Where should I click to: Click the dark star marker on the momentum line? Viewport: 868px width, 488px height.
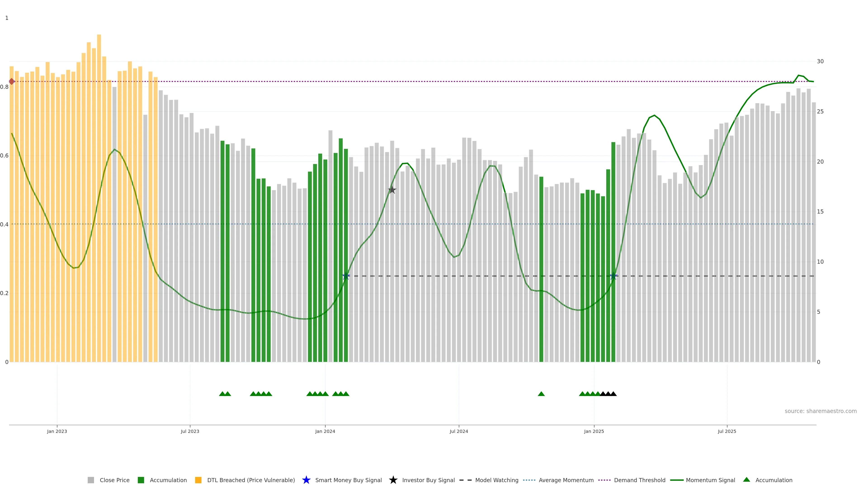tap(392, 190)
